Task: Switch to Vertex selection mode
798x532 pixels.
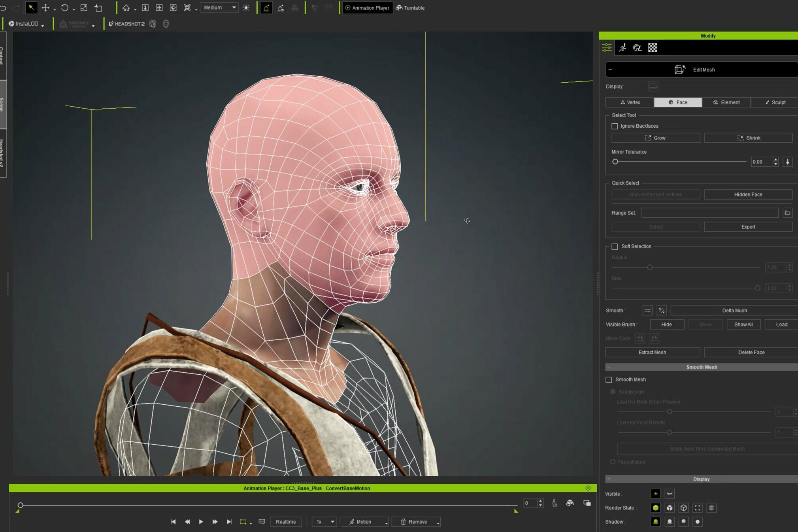Action: [630, 102]
